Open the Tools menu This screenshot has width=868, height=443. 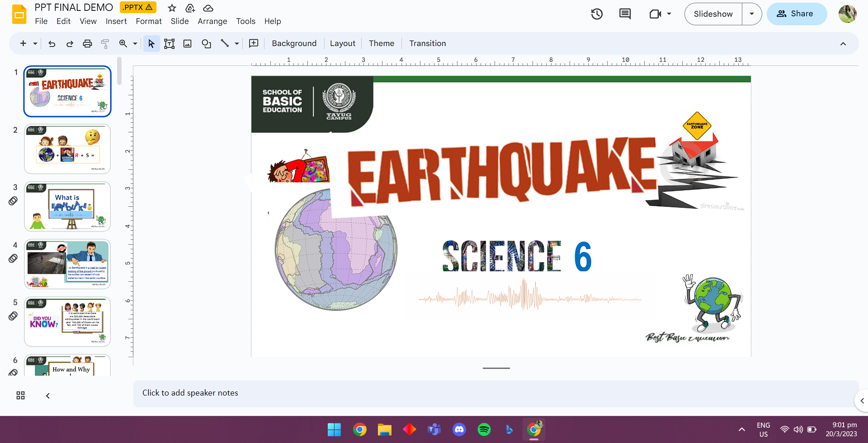(x=245, y=21)
